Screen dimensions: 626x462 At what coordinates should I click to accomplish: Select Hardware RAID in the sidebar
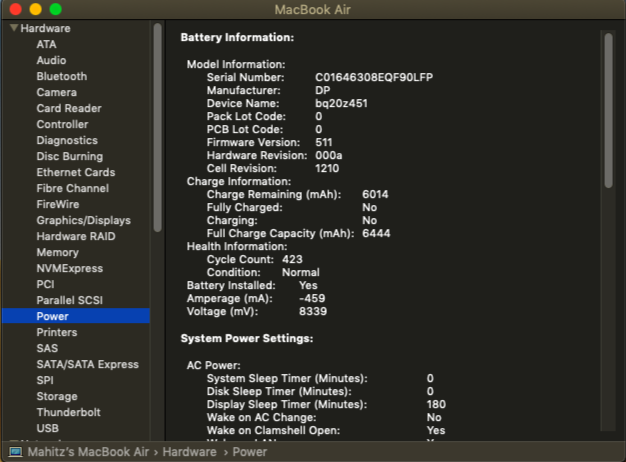click(75, 236)
